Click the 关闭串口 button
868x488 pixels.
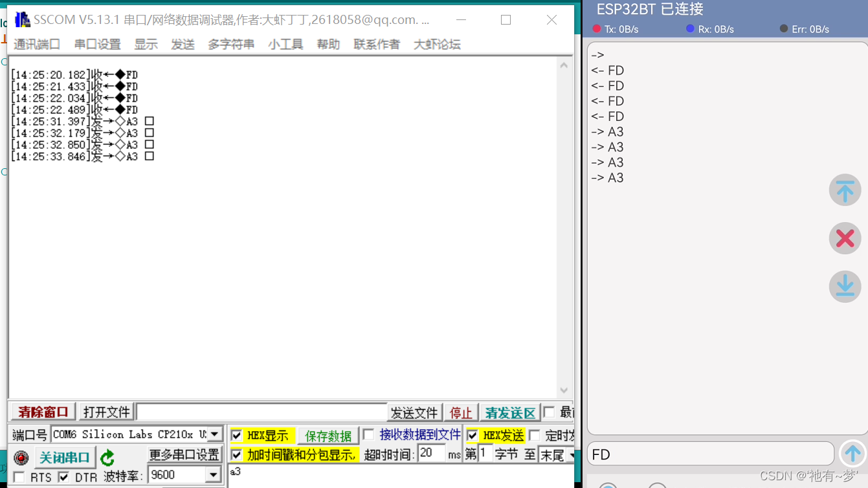pos(65,458)
